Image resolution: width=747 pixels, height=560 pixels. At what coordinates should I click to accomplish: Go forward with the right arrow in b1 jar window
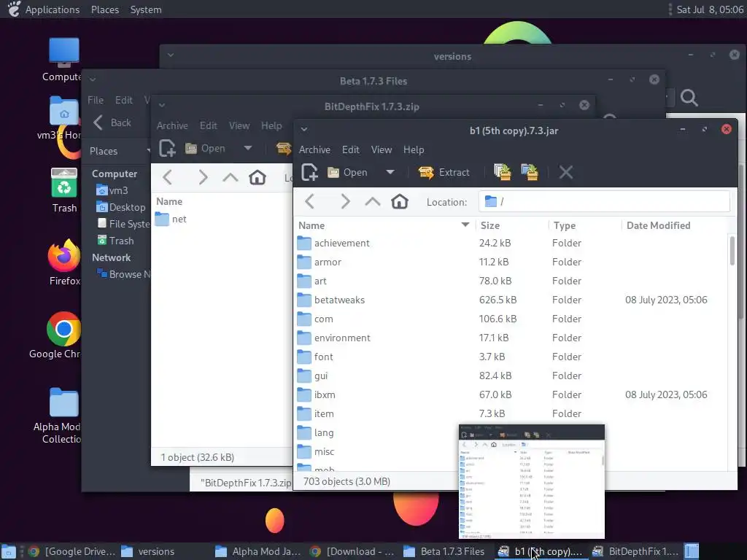point(345,202)
